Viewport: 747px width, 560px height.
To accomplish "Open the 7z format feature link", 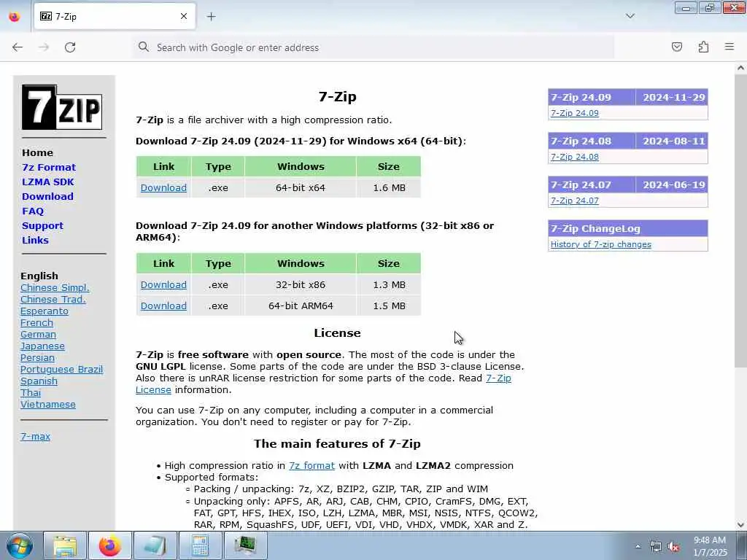I will [x=311, y=466].
